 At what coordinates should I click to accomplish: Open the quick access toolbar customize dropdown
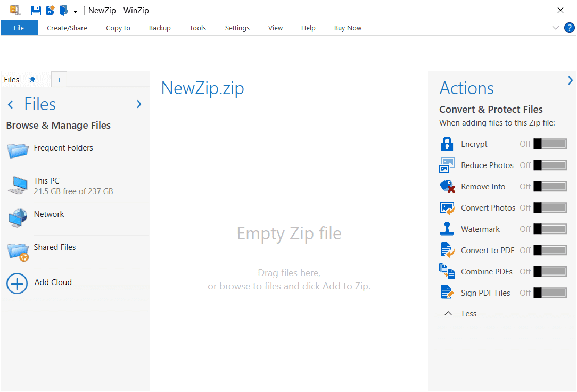pos(75,11)
